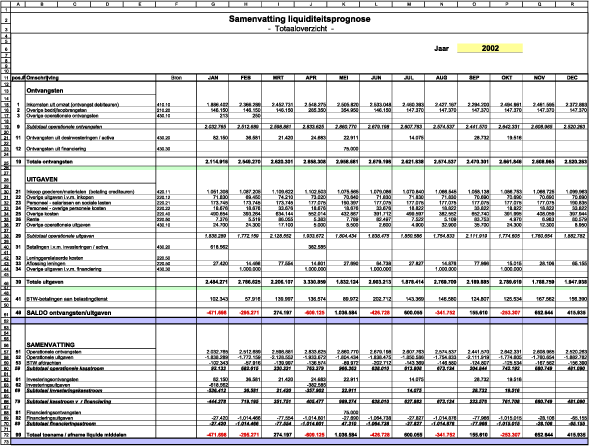The width and height of the screenshot is (589, 446).
Task: Select the 'UITGAVEN' section heading
Action: [42, 179]
